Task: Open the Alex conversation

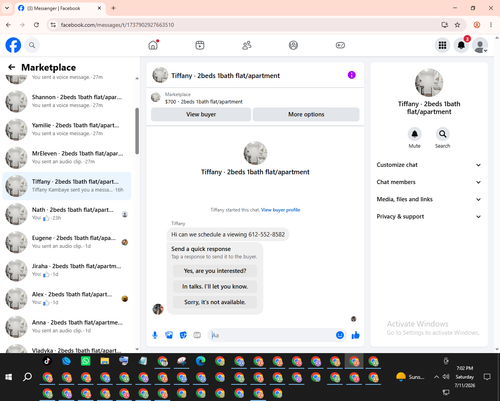Action: (67, 298)
